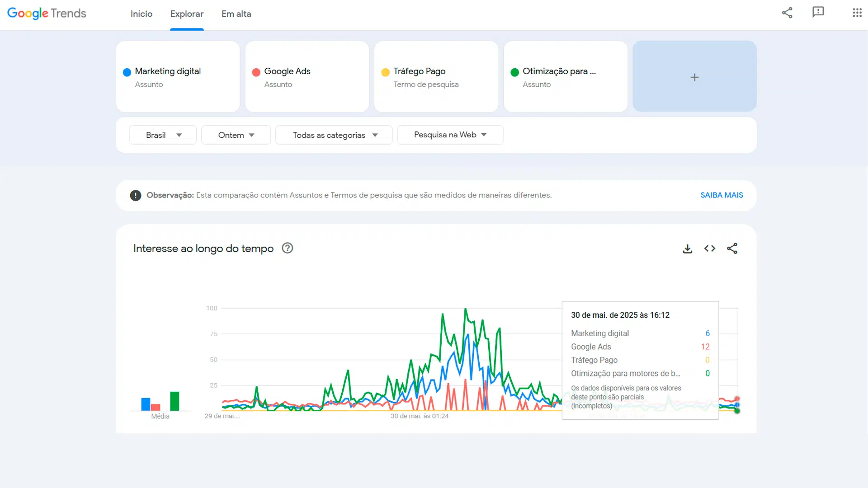The image size is (868, 488).
Task: Edit the Tráfego Pago search term card
Action: click(x=436, y=76)
